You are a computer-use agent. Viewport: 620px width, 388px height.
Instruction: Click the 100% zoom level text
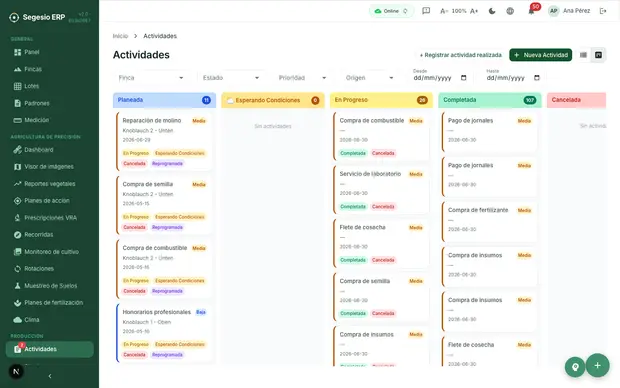point(459,11)
